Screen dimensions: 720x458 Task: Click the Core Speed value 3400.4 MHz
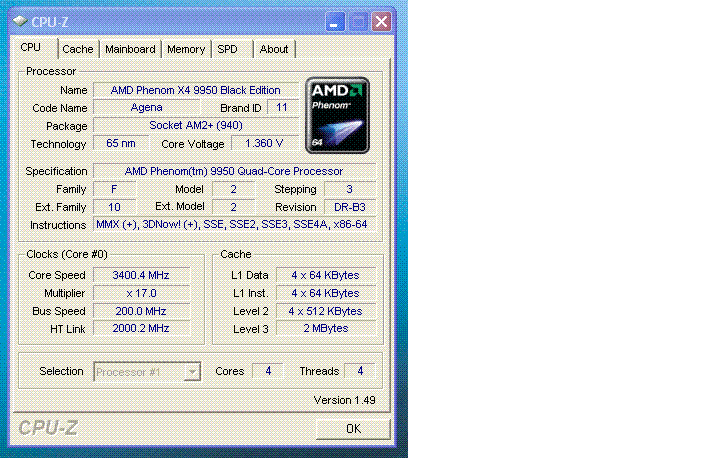point(141,275)
